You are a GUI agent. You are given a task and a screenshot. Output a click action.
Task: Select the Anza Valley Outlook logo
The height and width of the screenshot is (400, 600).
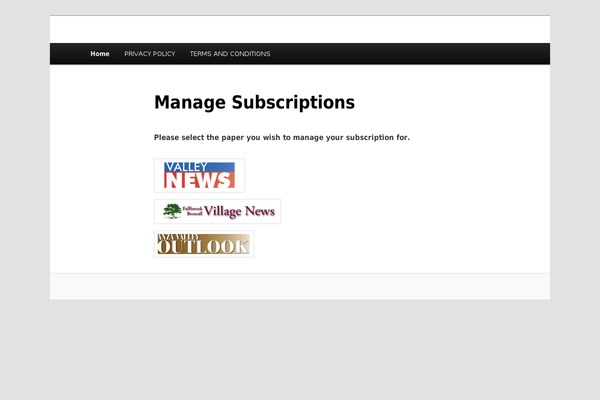tap(204, 244)
